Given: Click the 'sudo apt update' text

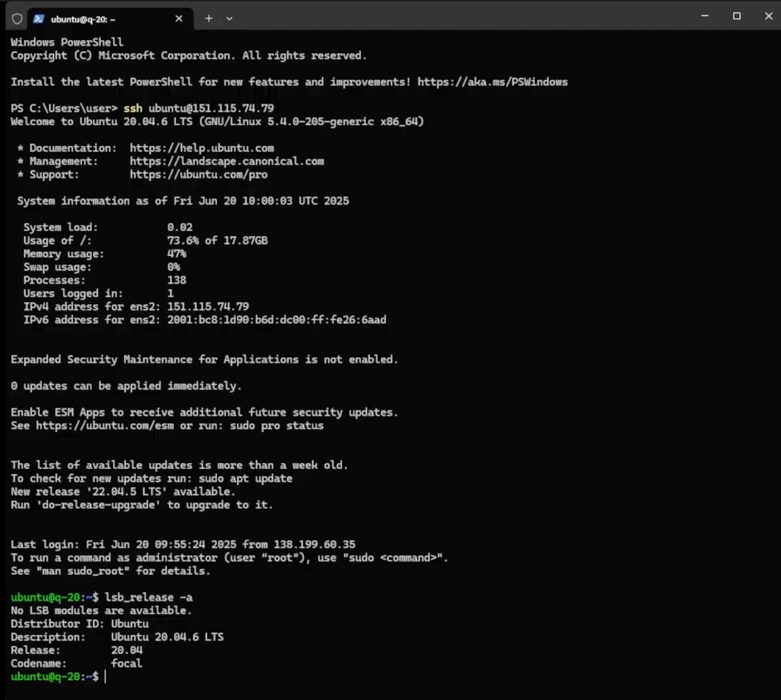Looking at the screenshot, I should [x=246, y=478].
